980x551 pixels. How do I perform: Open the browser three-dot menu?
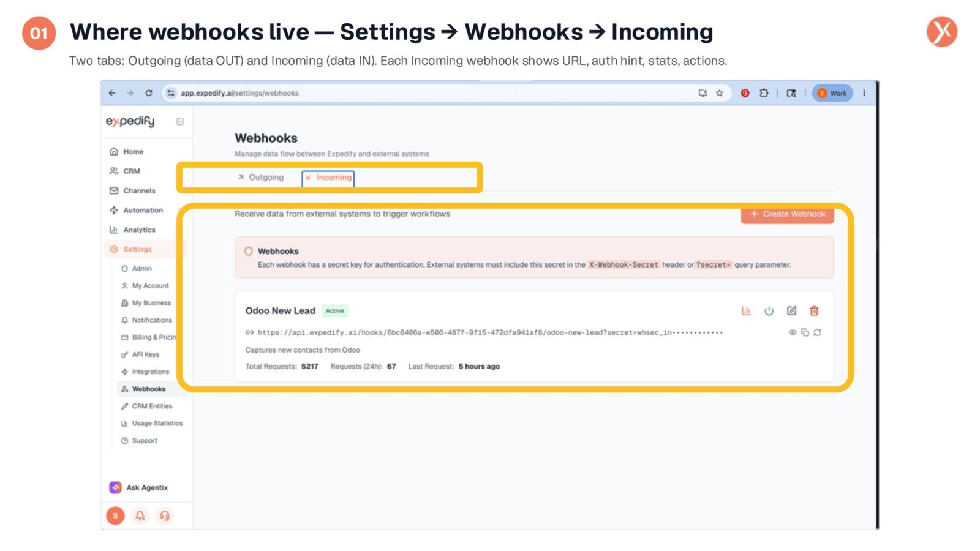pyautogui.click(x=864, y=93)
